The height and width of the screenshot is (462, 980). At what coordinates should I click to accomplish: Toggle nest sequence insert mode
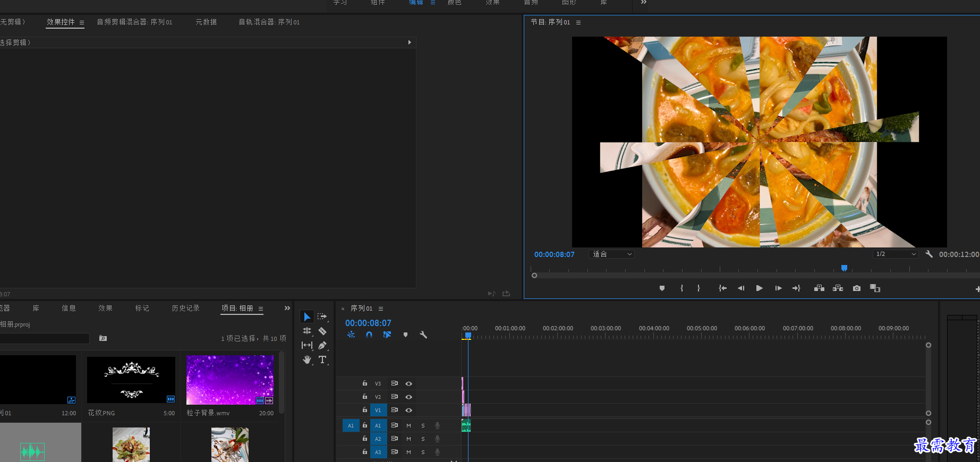click(351, 335)
